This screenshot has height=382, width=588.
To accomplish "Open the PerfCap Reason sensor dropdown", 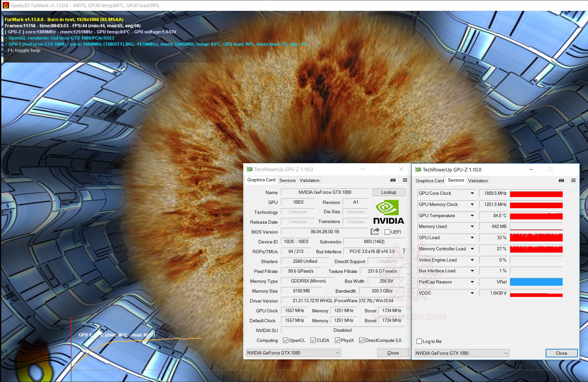I will (x=472, y=282).
